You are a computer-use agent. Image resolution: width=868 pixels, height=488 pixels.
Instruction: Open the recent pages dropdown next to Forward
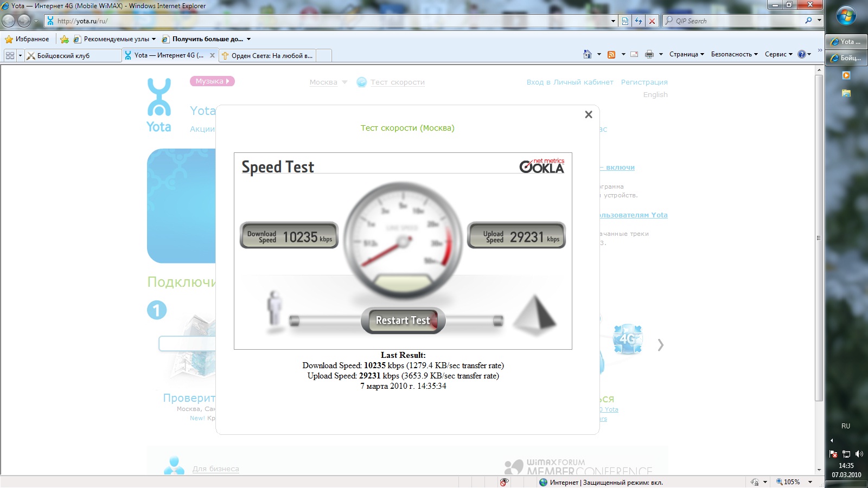tap(36, 22)
